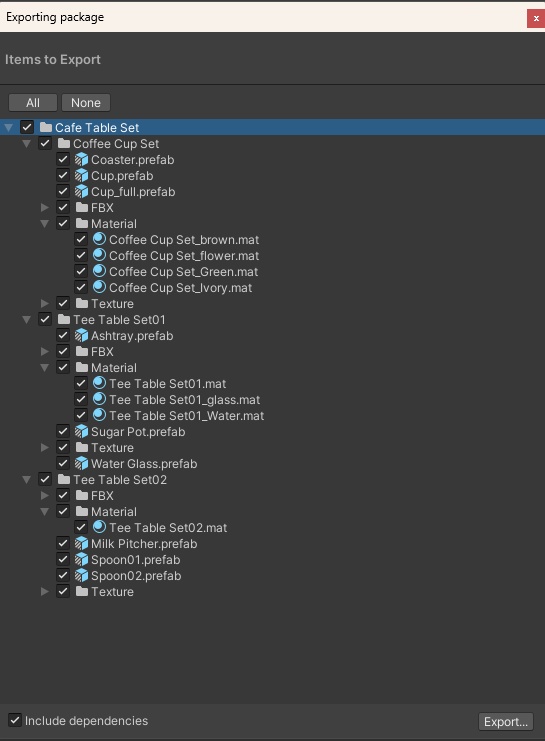The height and width of the screenshot is (741, 545).
Task: Select the Spoon01.prefab tree entry
Action: tap(136, 560)
